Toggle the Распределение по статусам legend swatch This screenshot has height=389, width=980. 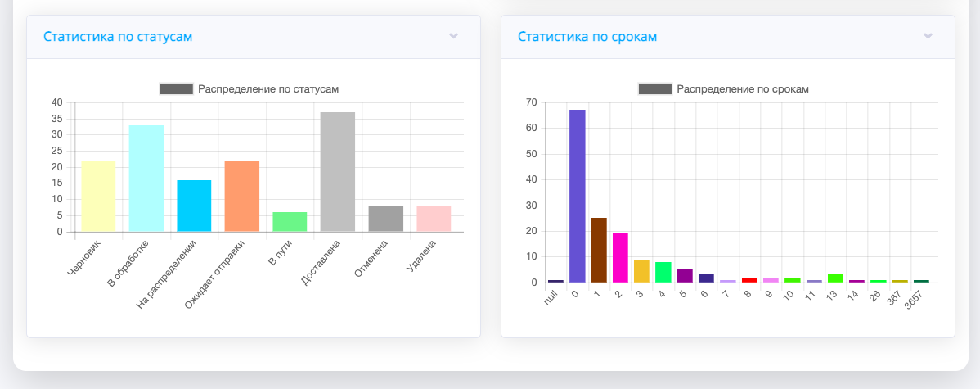[x=177, y=88]
